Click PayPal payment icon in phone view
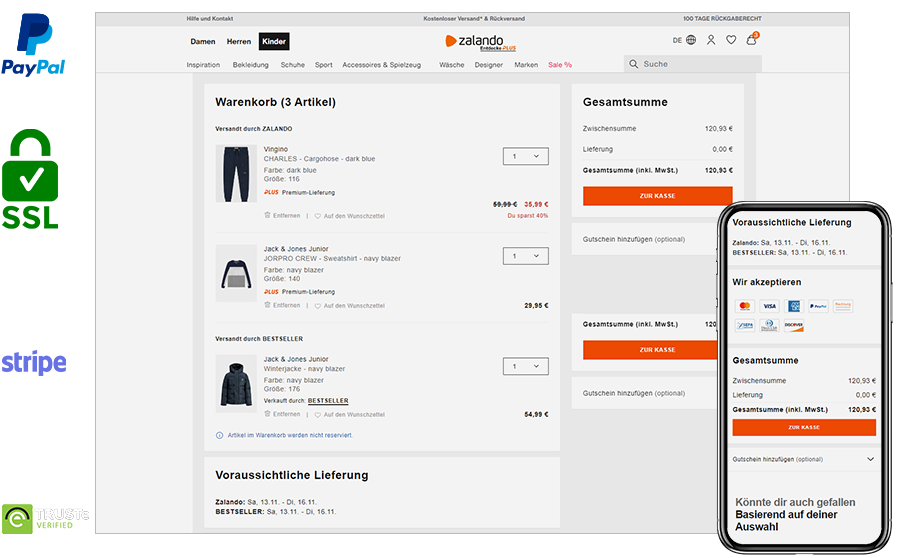Screen dimensions: 897x558 (819, 306)
